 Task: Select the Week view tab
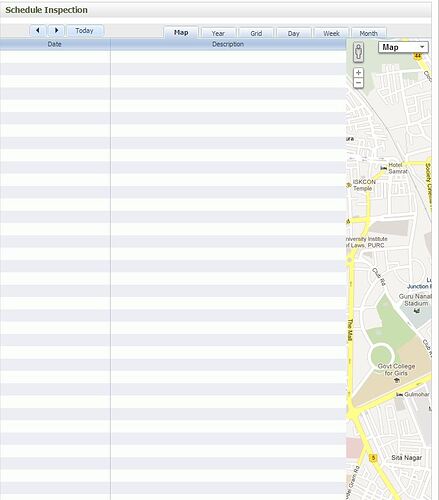coord(331,33)
